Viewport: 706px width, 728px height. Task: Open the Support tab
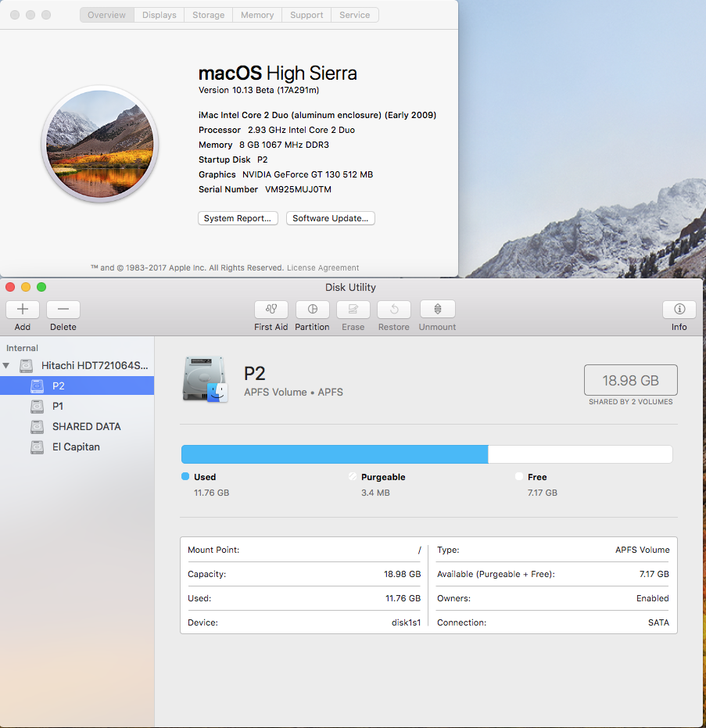tap(306, 15)
